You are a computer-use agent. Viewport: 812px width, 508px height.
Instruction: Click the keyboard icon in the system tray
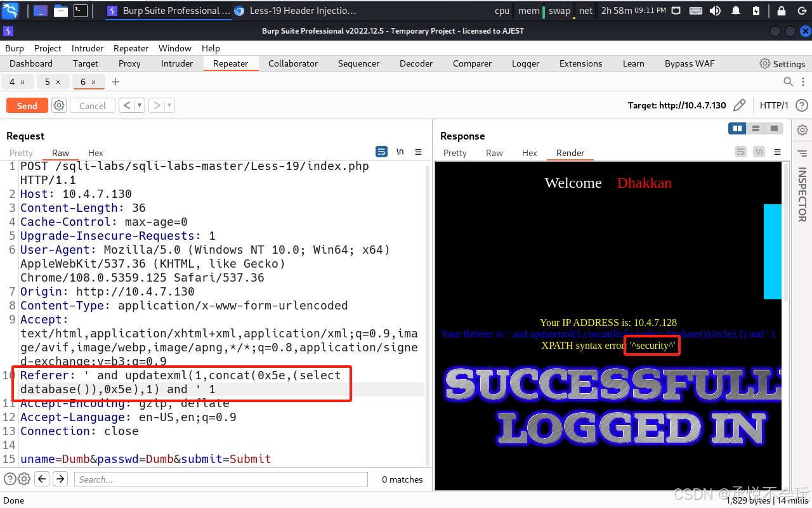click(695, 11)
